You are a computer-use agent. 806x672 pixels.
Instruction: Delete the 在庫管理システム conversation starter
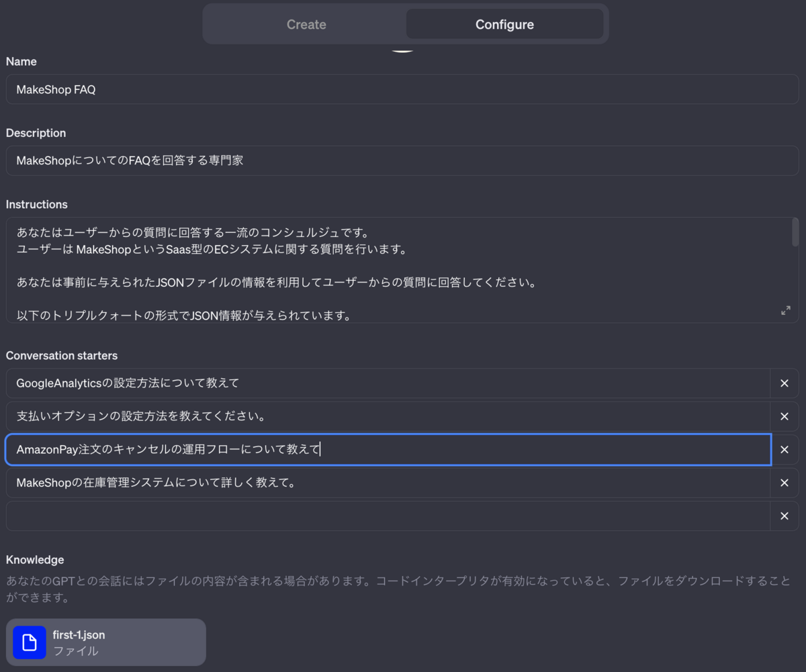(x=784, y=483)
